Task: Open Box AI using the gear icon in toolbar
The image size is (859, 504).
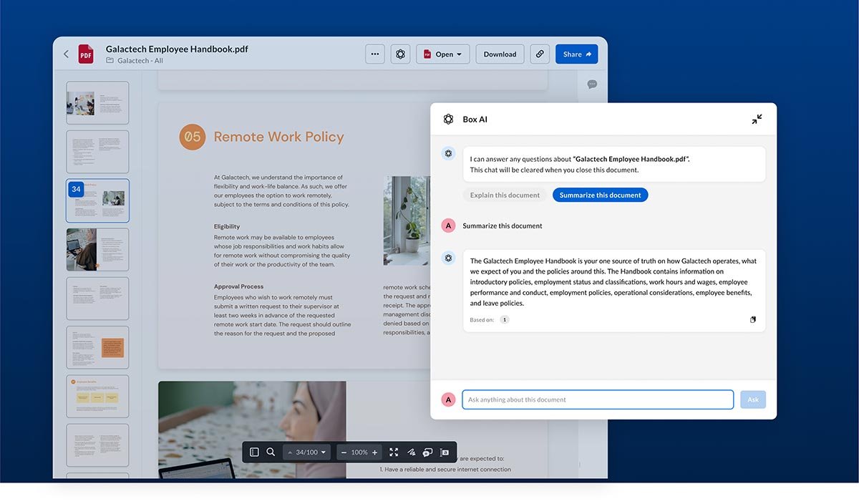Action: pyautogui.click(x=400, y=54)
